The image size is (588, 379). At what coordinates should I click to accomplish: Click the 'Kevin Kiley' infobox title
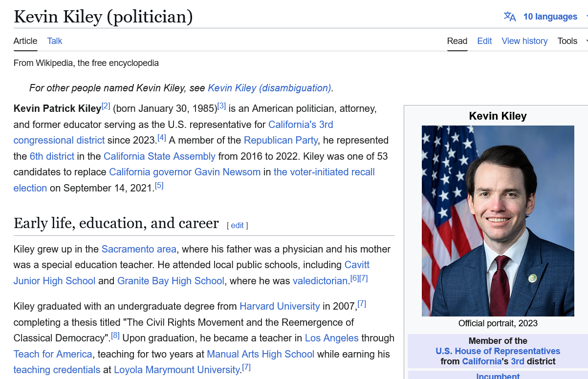498,116
